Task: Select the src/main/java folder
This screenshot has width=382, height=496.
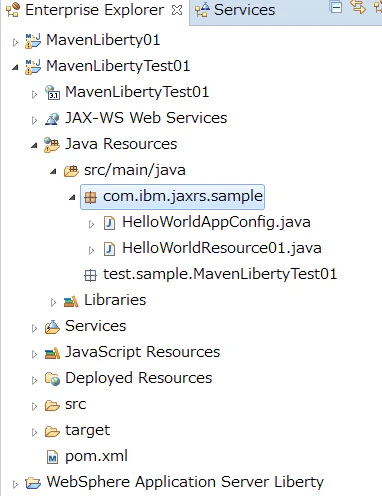Action: click(135, 170)
